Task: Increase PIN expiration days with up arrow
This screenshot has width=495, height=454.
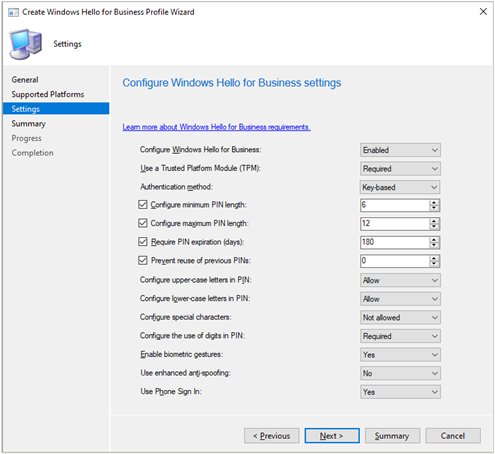Action: pyautogui.click(x=434, y=240)
